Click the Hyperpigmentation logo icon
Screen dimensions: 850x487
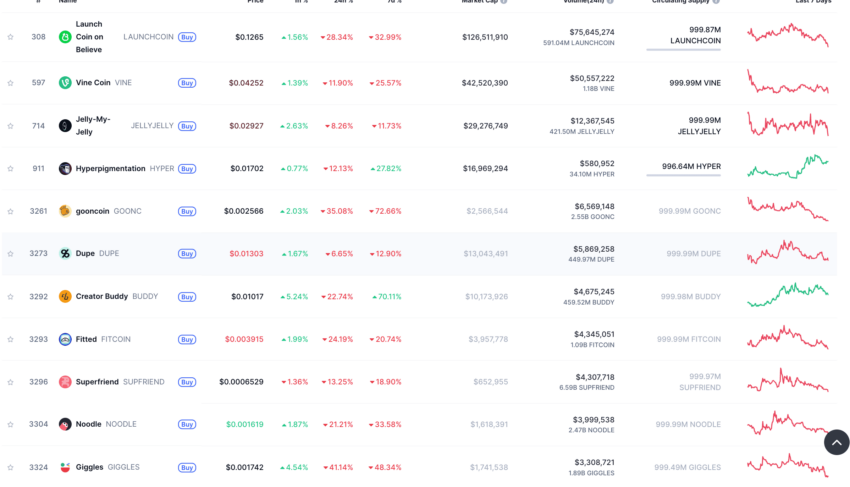[65, 169]
